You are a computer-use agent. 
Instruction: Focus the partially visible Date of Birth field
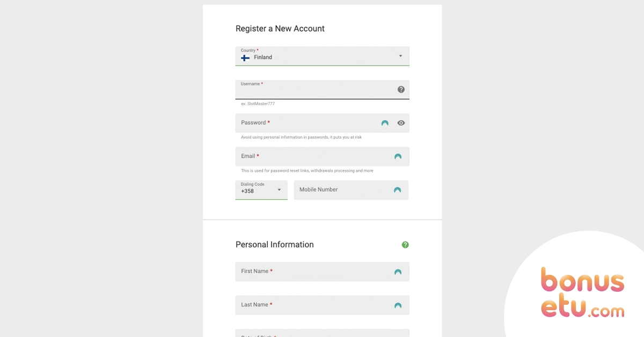pyautogui.click(x=323, y=333)
